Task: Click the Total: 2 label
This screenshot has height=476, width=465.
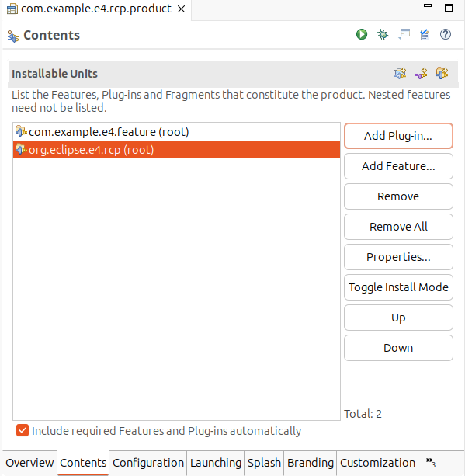Action: click(363, 414)
